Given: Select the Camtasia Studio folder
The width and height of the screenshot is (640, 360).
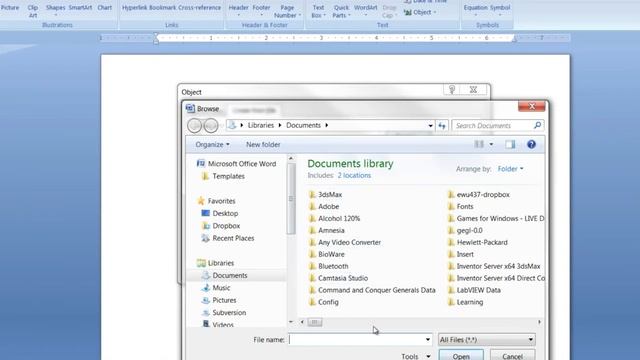Looking at the screenshot, I should coord(338,278).
